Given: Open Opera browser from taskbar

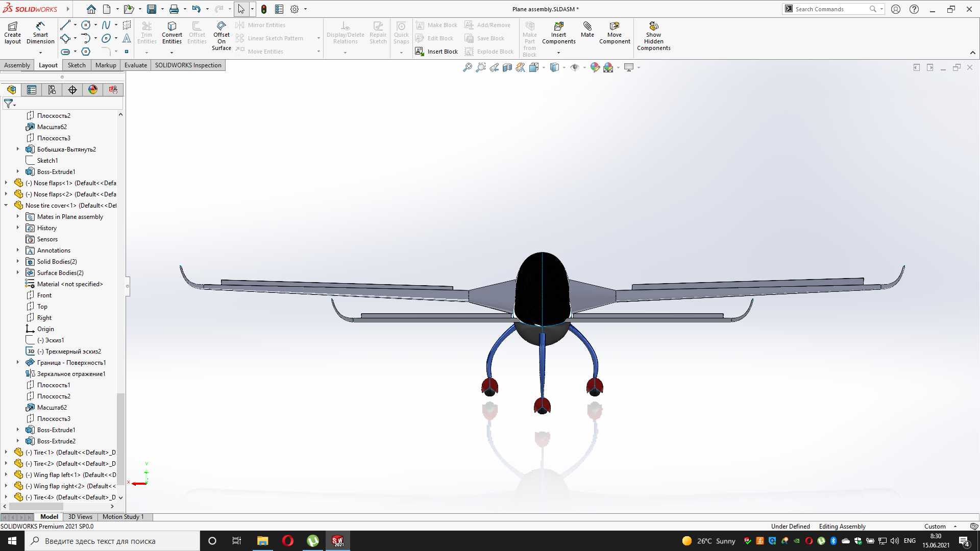Looking at the screenshot, I should [x=287, y=541].
